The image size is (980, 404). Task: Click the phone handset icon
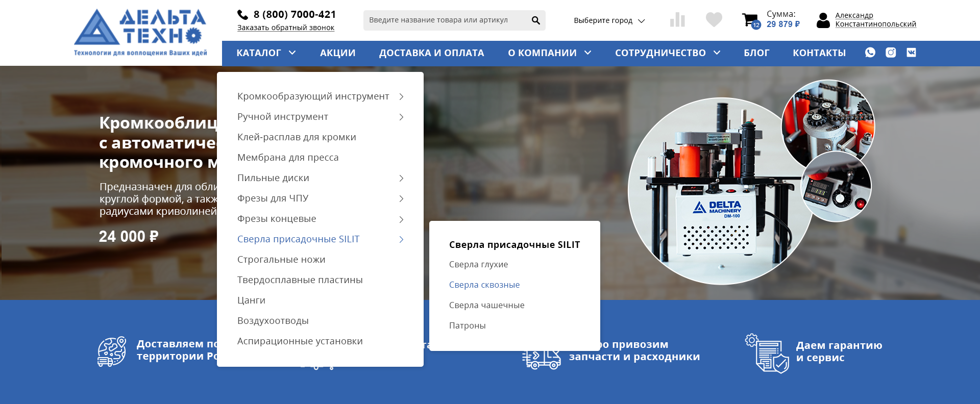[243, 15]
